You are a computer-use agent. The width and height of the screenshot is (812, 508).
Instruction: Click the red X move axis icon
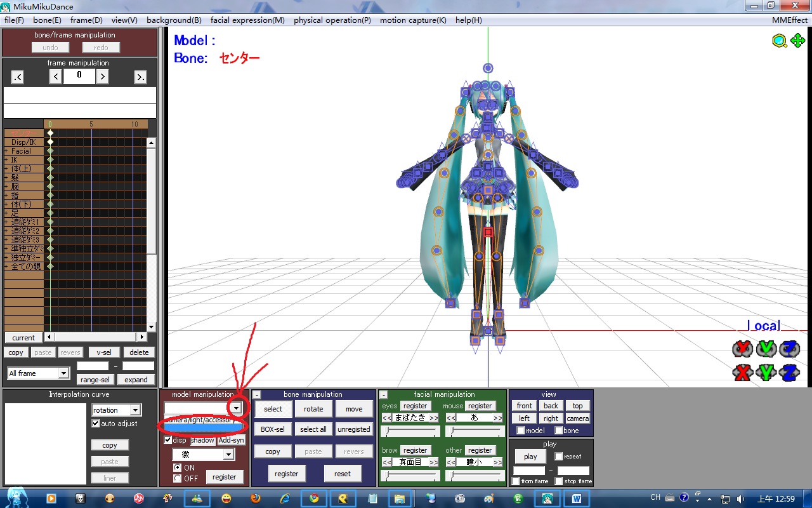tap(742, 372)
